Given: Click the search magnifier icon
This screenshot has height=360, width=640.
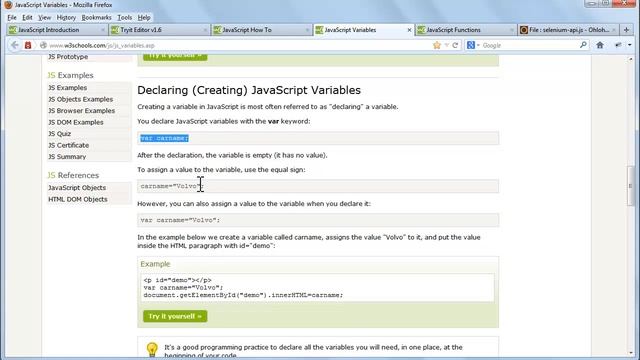Looking at the screenshot, I should (583, 45).
